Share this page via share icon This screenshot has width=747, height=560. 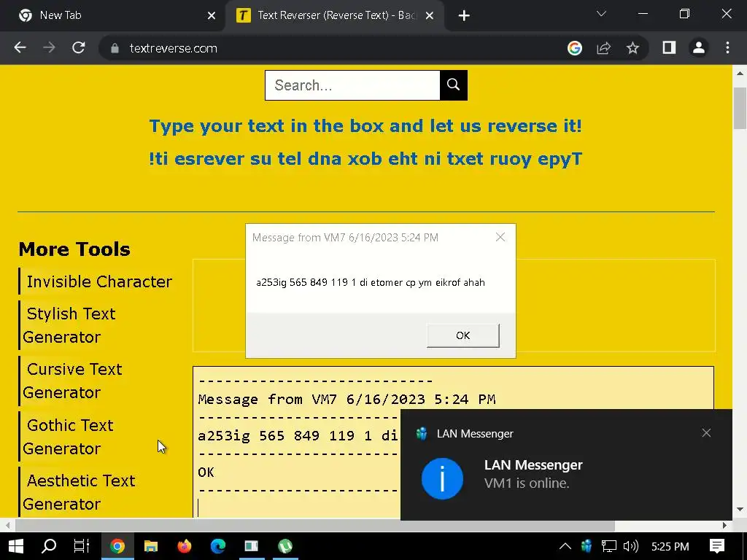(x=603, y=47)
